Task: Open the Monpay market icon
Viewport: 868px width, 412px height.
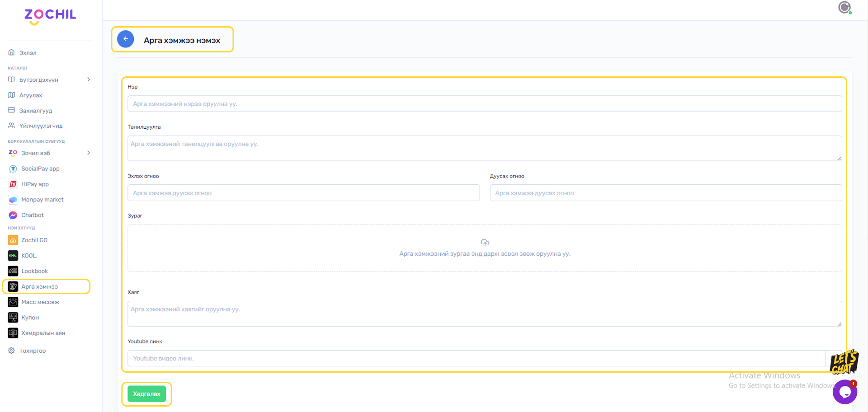Action: click(x=13, y=200)
